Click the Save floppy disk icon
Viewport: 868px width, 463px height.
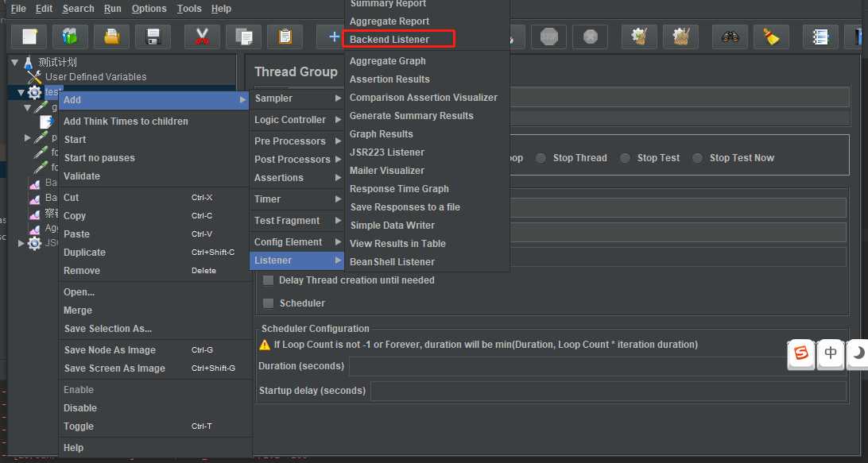click(153, 37)
